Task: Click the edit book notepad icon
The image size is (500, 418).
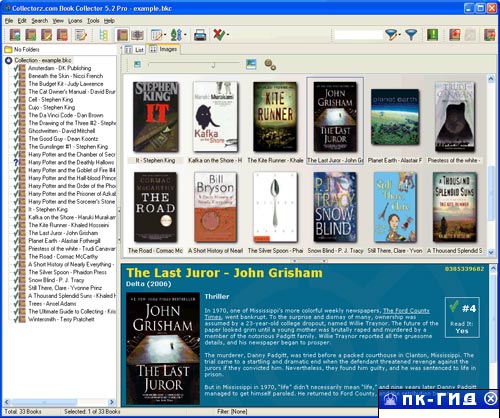Action: click(80, 35)
